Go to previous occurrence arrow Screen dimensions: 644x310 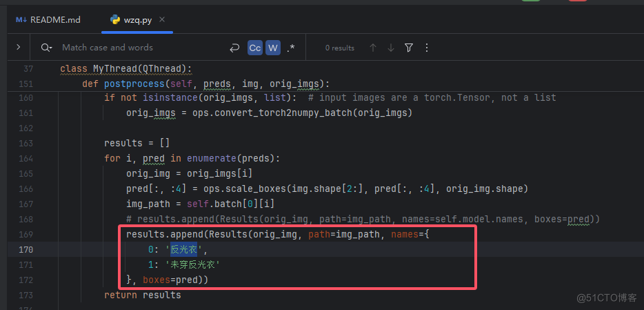tap(373, 48)
